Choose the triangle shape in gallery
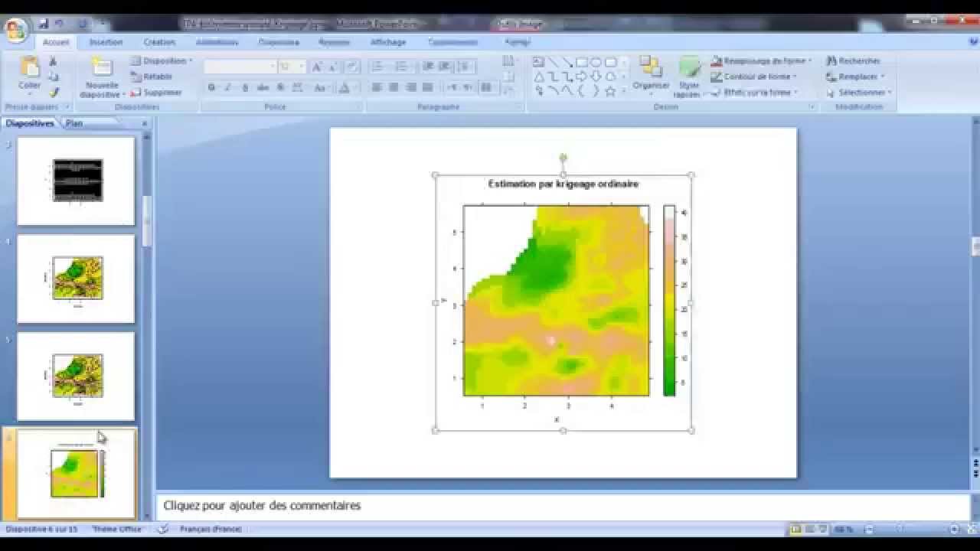Image resolution: width=980 pixels, height=551 pixels. click(x=539, y=77)
